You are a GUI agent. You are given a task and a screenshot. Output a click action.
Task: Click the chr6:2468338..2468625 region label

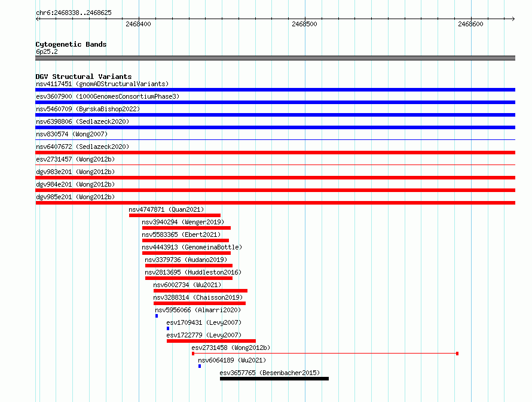pyautogui.click(x=74, y=13)
